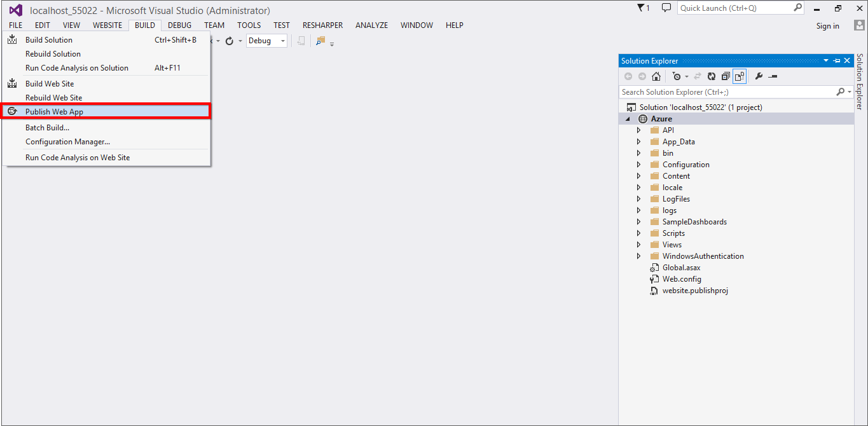The image size is (868, 426).
Task: Open Properties via the wrench icon
Action: [x=759, y=76]
